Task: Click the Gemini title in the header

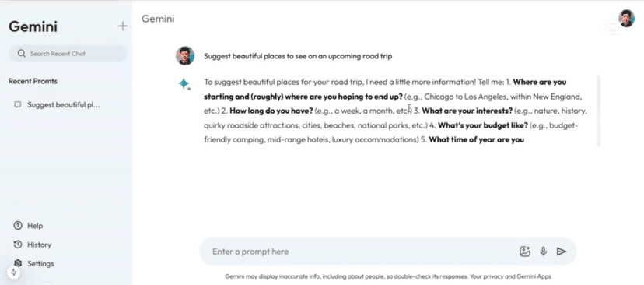Action: [158, 19]
